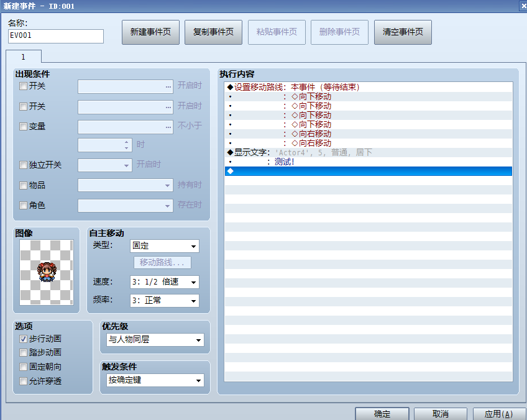Viewport: 527px width, 420px height.
Task: Open the 触发条件 dropdown 按确定键
Action: [155, 380]
